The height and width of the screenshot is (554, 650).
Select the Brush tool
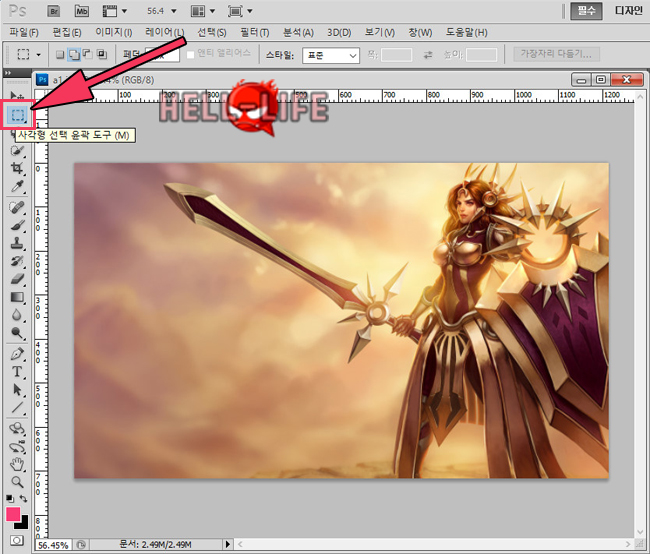tap(17, 225)
